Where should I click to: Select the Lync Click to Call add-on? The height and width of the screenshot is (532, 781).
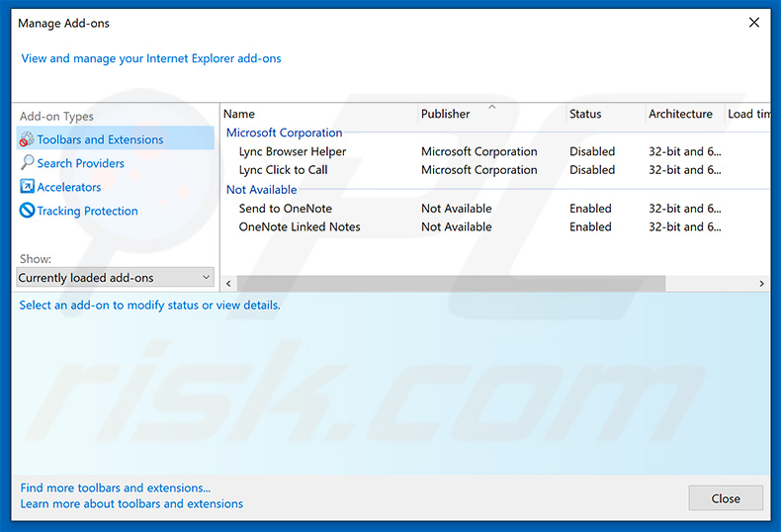[283, 170]
